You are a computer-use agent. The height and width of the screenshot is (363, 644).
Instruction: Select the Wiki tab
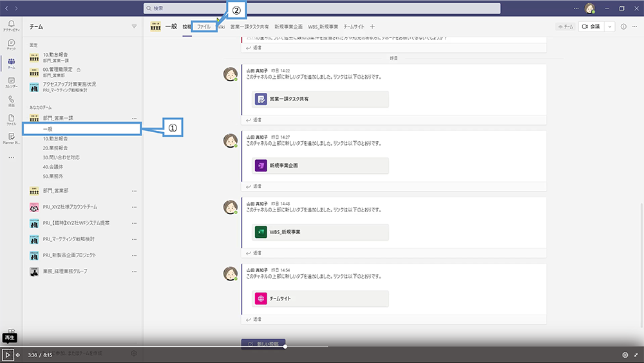click(x=222, y=26)
